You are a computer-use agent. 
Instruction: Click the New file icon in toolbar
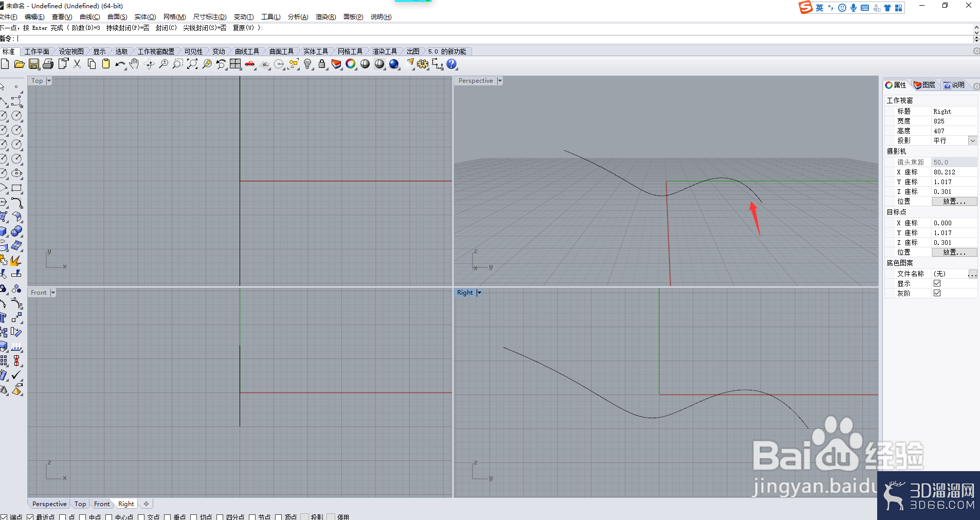click(5, 64)
